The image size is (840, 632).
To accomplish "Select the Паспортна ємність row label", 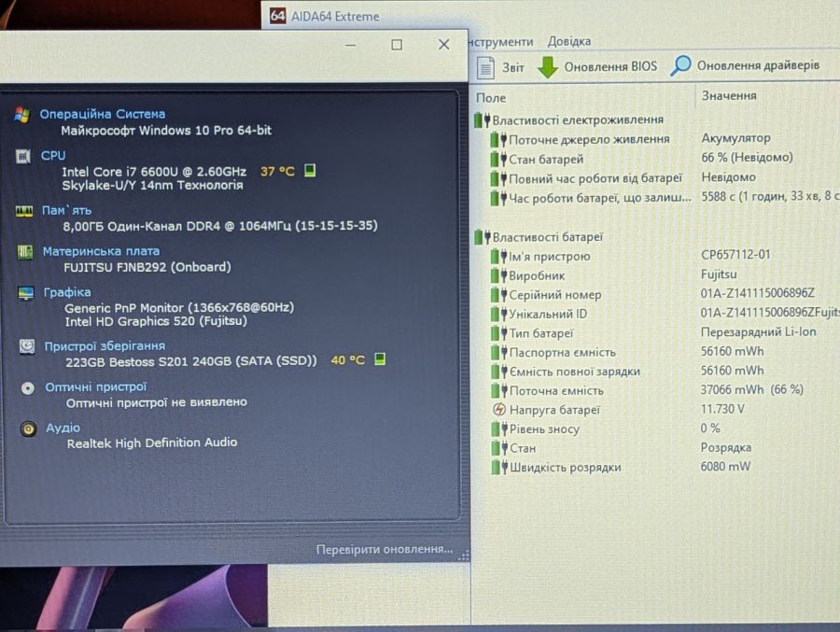I will pos(562,352).
